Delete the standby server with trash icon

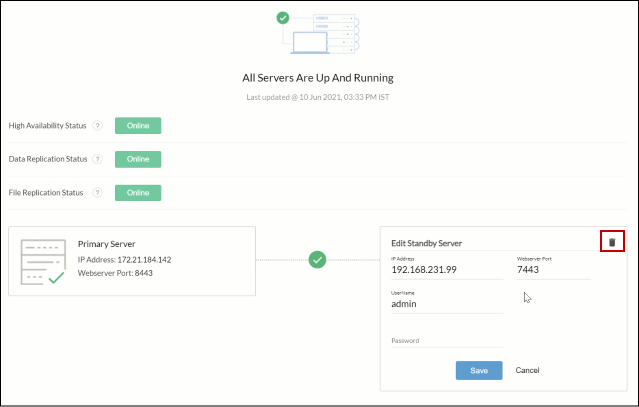612,242
